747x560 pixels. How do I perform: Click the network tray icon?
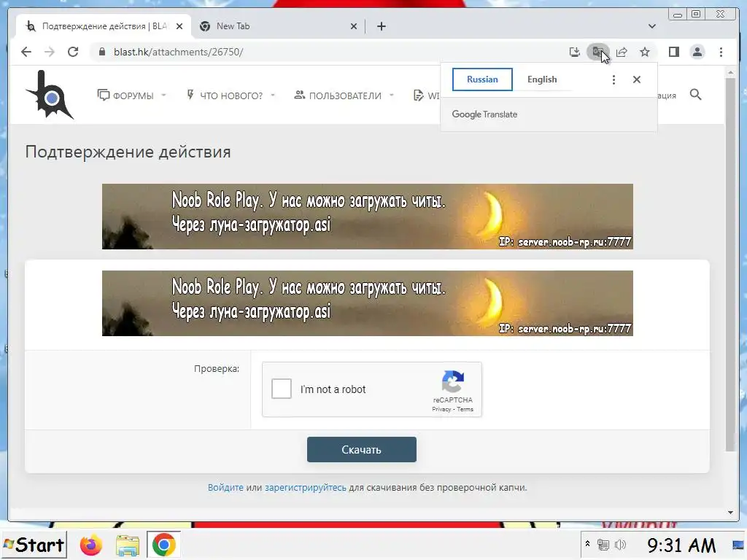(603, 544)
